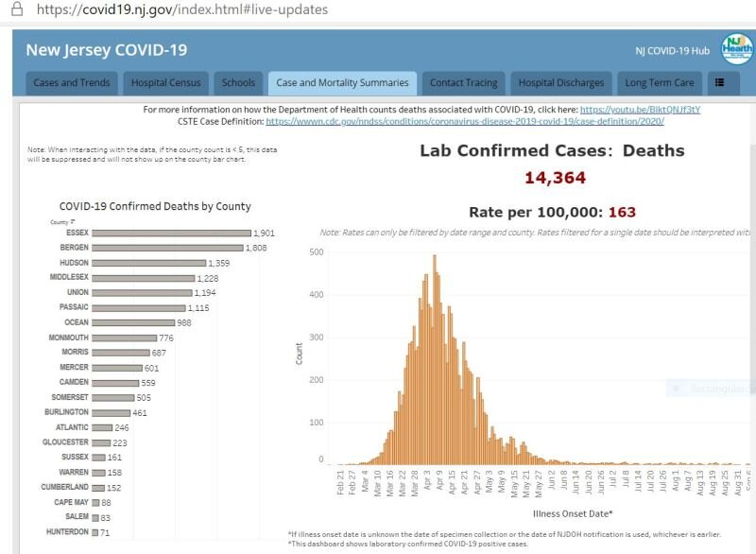This screenshot has width=756, height=554.
Task: Click the BERGEN county label
Action: point(75,248)
